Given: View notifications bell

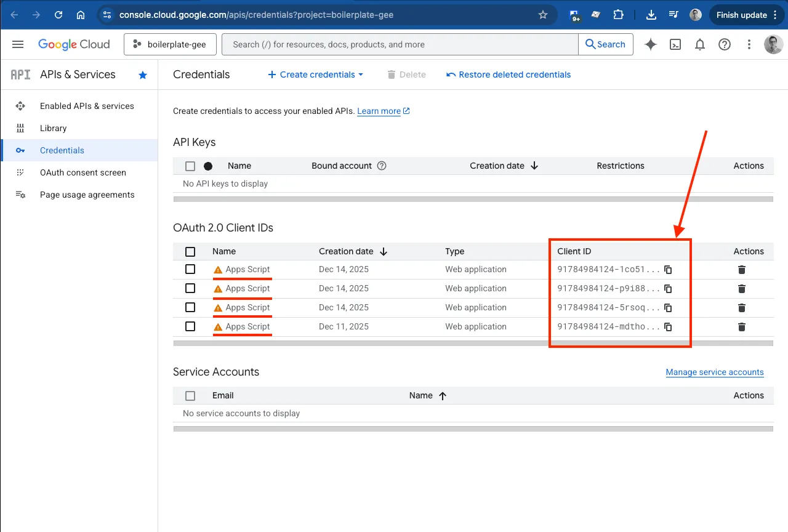Looking at the screenshot, I should coord(699,44).
